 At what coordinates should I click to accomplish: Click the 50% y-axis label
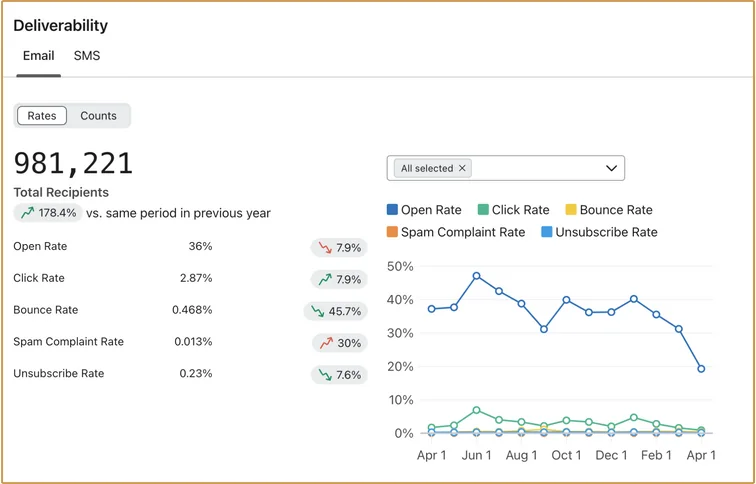click(400, 266)
